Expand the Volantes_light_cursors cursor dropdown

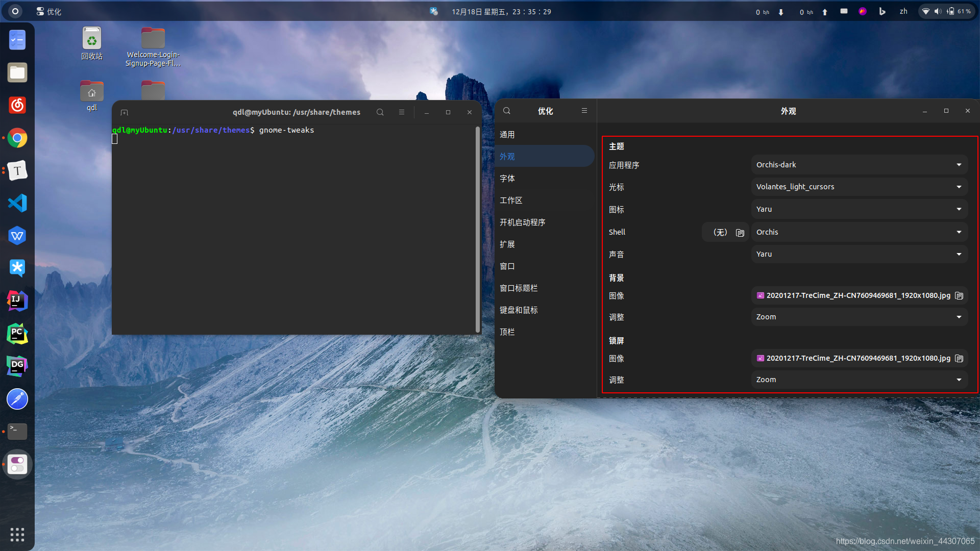[860, 187]
